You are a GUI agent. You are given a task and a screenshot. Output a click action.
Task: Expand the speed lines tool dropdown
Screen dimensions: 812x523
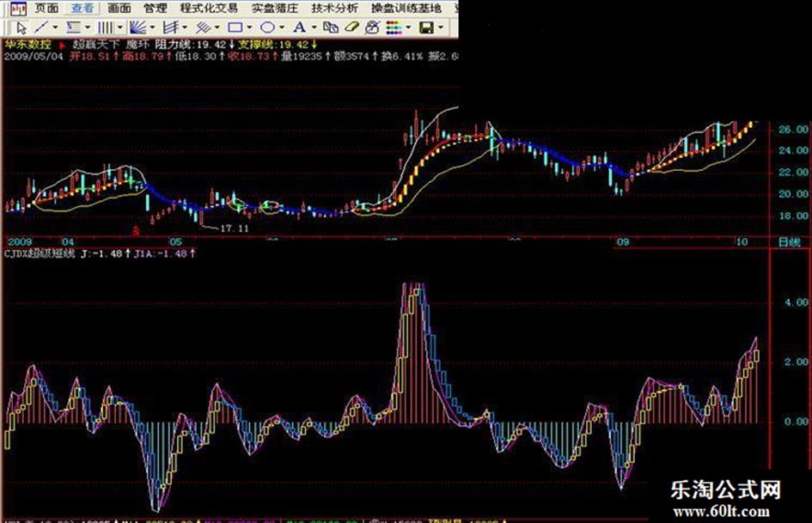(x=185, y=28)
